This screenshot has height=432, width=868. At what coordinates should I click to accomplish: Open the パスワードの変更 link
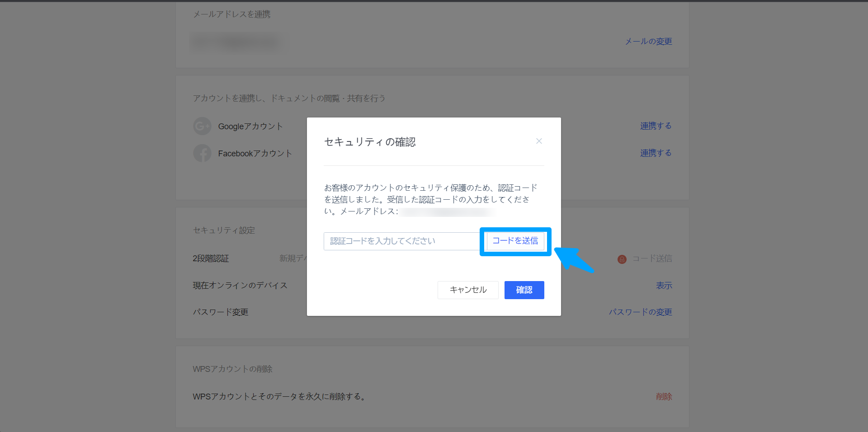pos(640,312)
